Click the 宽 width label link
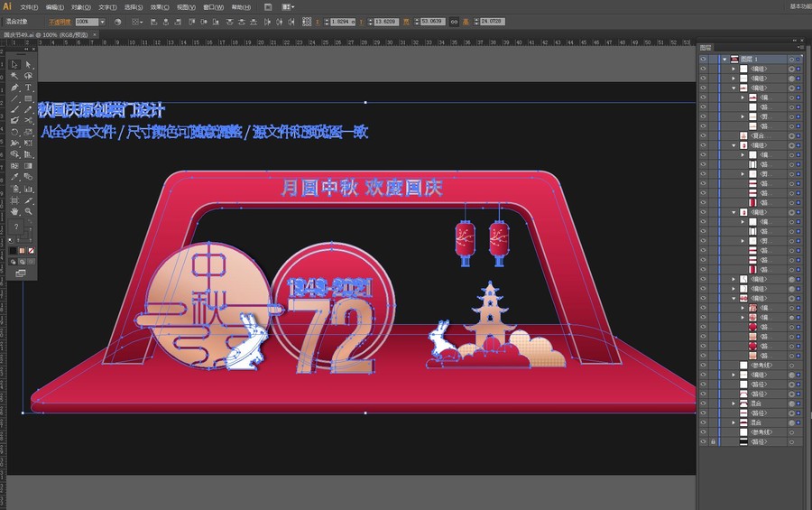 tap(407, 22)
